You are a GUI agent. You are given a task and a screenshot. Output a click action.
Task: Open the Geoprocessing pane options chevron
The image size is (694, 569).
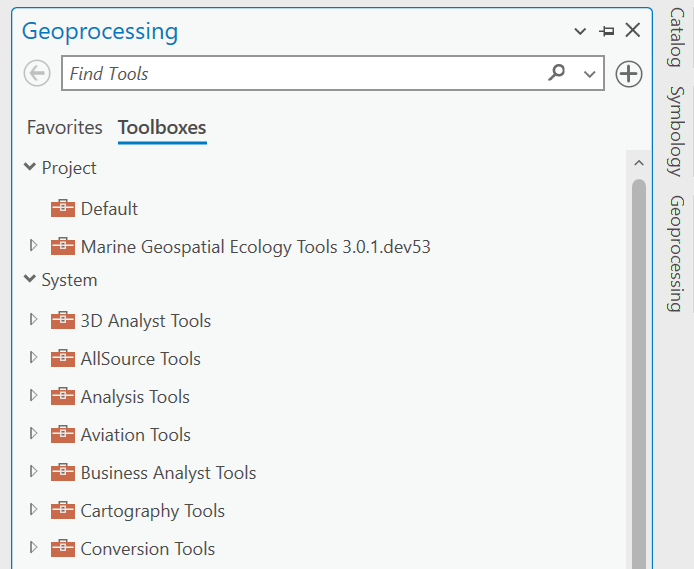[580, 31]
